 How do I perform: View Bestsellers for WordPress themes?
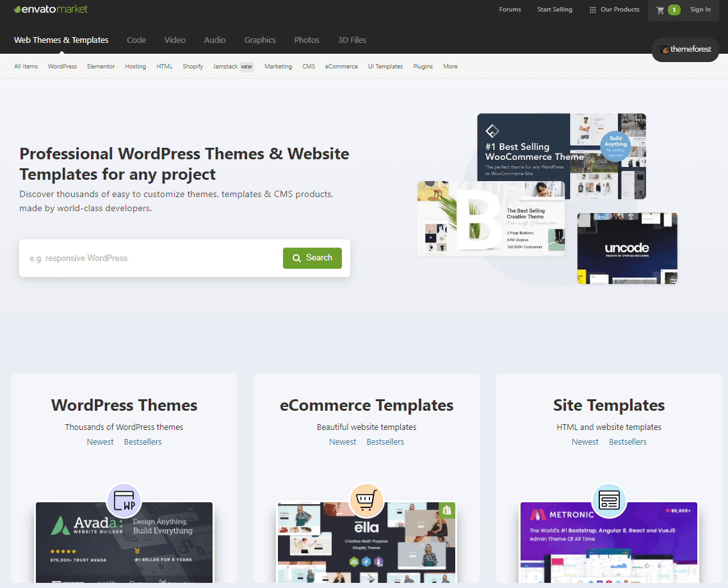(143, 442)
